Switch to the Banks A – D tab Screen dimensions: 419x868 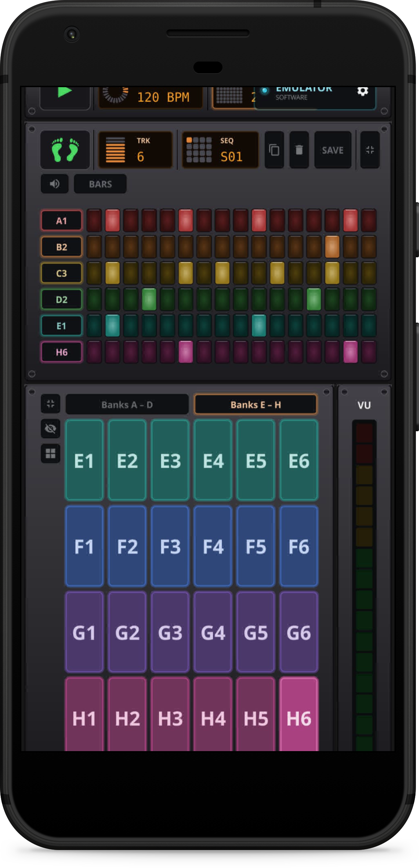(127, 404)
